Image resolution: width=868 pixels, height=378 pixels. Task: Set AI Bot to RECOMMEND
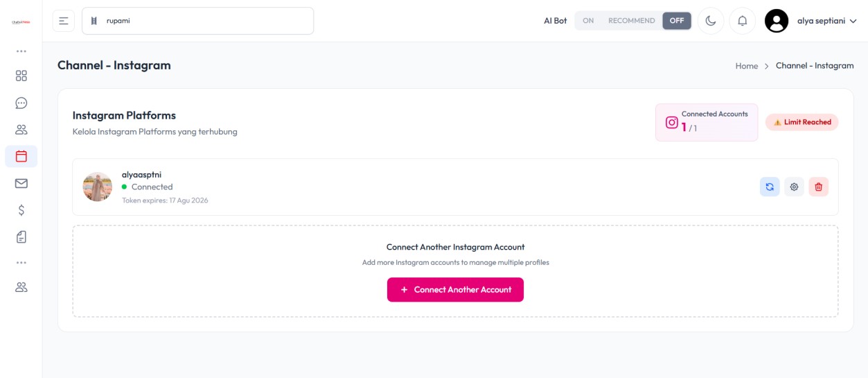(632, 21)
